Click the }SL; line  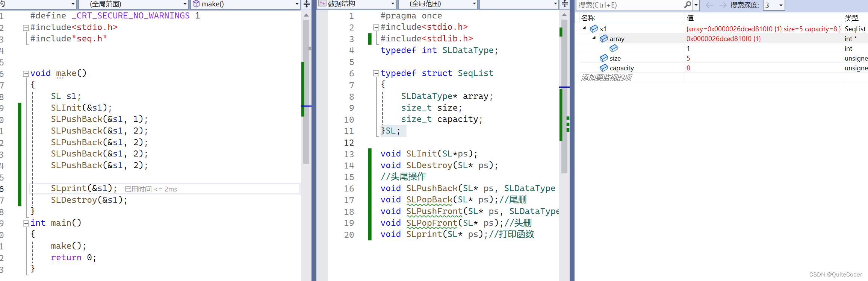click(x=390, y=131)
